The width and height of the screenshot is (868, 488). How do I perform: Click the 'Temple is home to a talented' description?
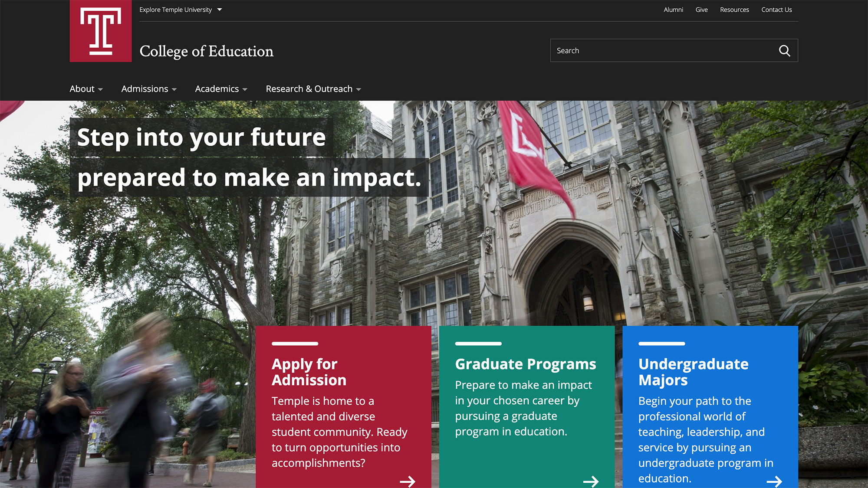(339, 432)
